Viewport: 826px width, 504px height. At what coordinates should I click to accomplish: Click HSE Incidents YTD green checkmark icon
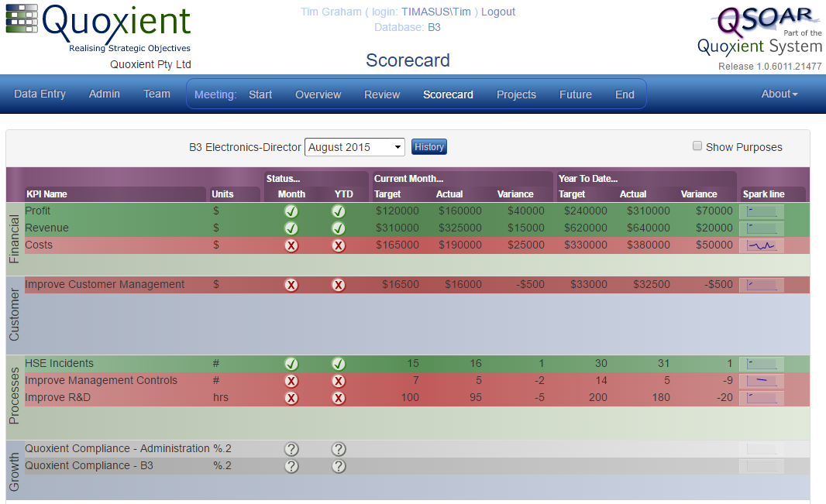(x=339, y=364)
